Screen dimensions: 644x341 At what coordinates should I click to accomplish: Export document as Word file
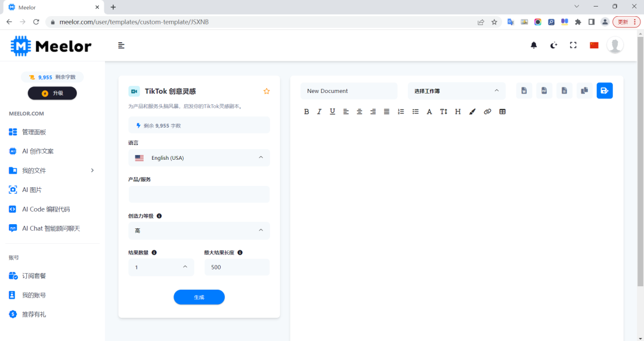(524, 91)
